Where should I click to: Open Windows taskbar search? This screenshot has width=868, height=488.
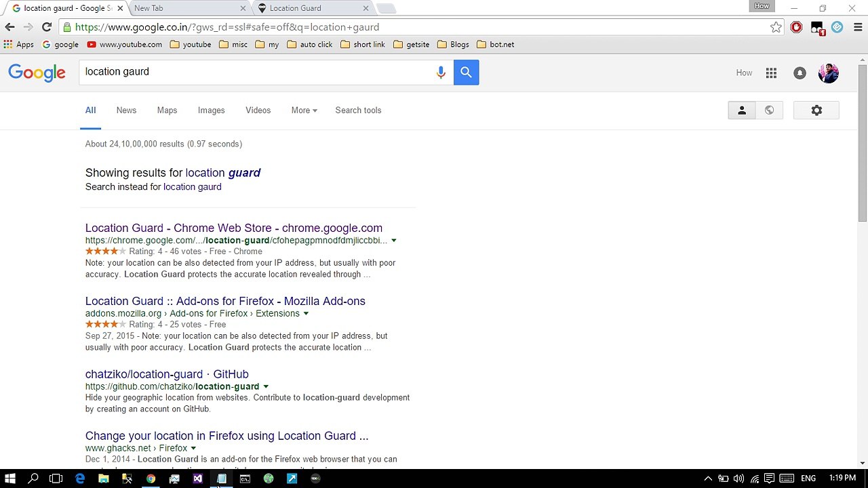click(33, 479)
